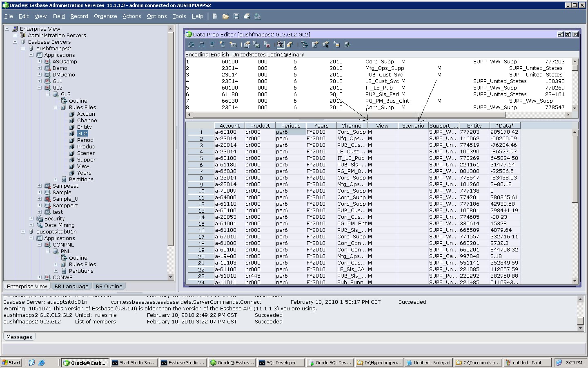Select the CONPNL application in tree
The image size is (588, 368).
coord(63,245)
